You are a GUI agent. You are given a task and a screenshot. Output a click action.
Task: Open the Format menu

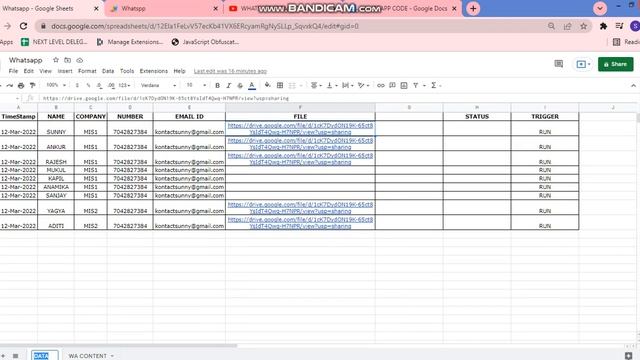point(87,71)
